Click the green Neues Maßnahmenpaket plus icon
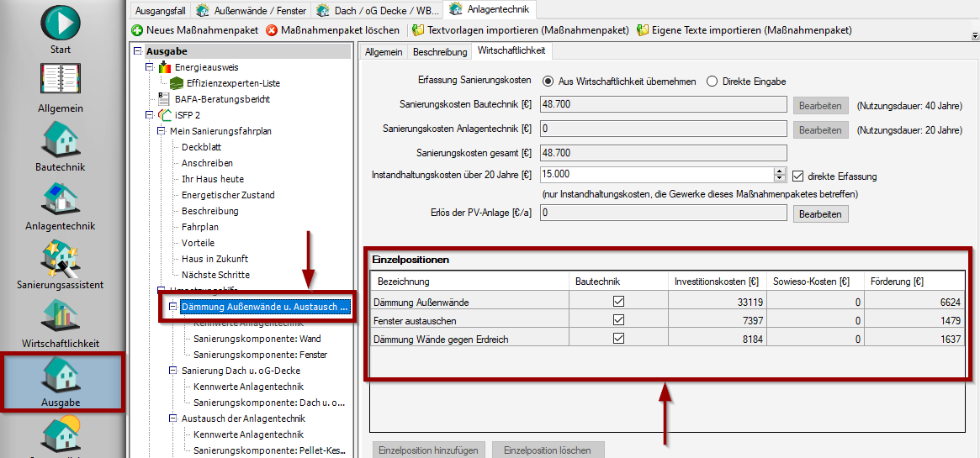This screenshot has height=458, width=980. 137,30
